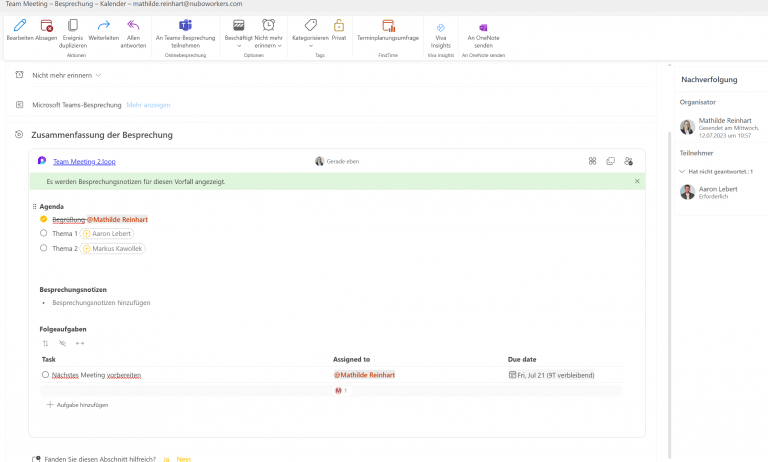
Task: Click the expand width arrows icon
Action: pyautogui.click(x=80, y=343)
